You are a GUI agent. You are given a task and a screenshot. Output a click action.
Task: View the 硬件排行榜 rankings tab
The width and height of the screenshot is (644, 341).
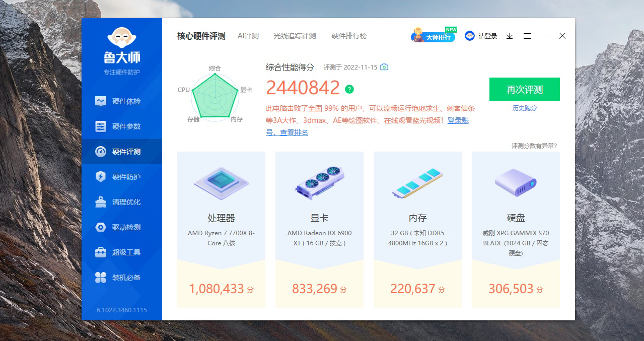click(x=349, y=36)
